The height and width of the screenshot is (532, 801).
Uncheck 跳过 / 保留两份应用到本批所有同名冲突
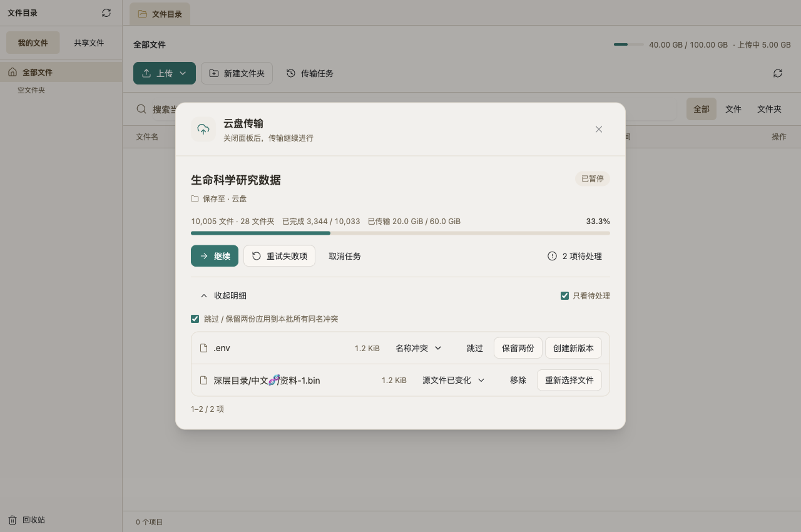(195, 319)
